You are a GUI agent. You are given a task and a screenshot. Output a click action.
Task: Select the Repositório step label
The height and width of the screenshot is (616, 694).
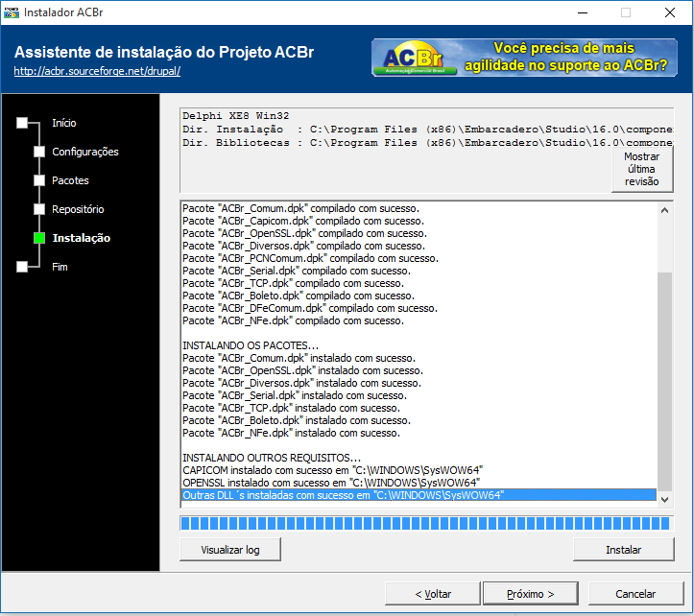click(78, 209)
